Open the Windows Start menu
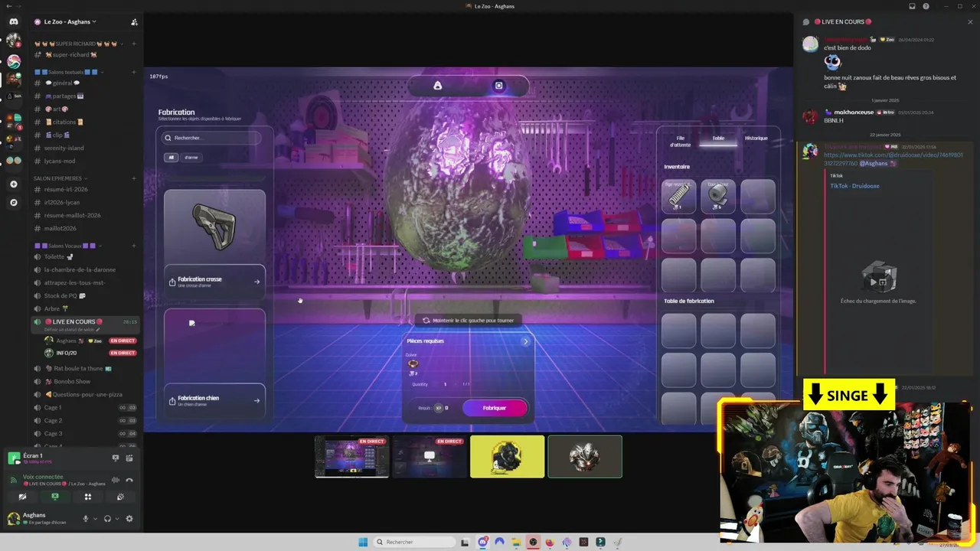The height and width of the screenshot is (551, 980). point(363,542)
